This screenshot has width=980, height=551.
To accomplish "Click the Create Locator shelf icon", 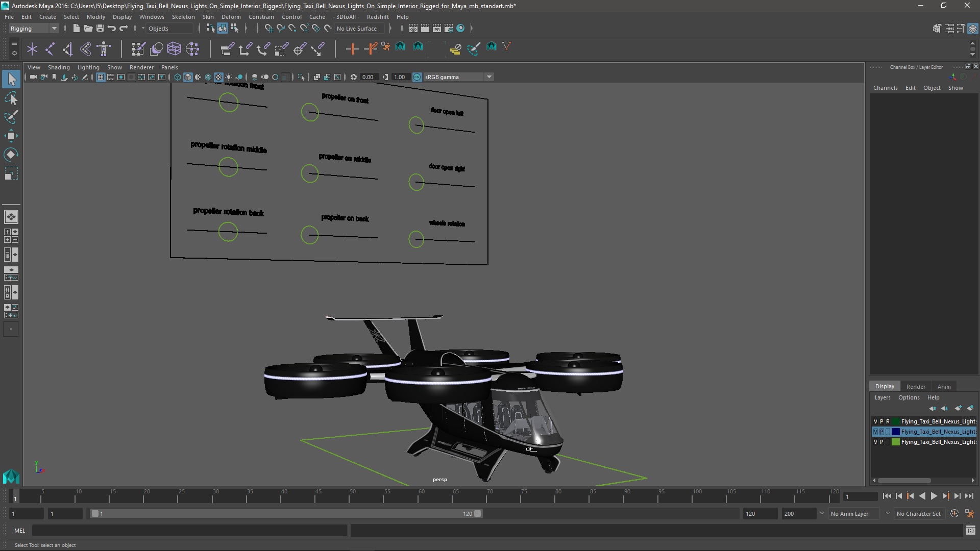I will click(32, 49).
